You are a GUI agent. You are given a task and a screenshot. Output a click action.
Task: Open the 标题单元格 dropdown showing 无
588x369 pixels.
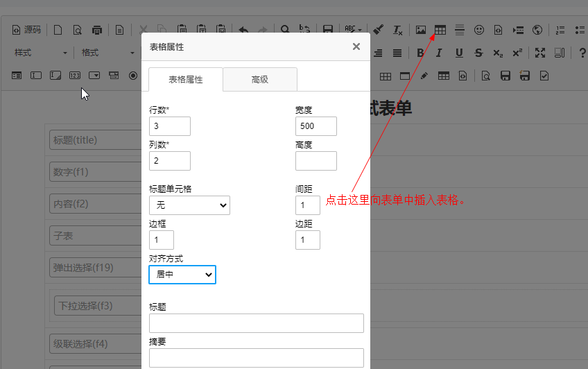click(x=189, y=205)
